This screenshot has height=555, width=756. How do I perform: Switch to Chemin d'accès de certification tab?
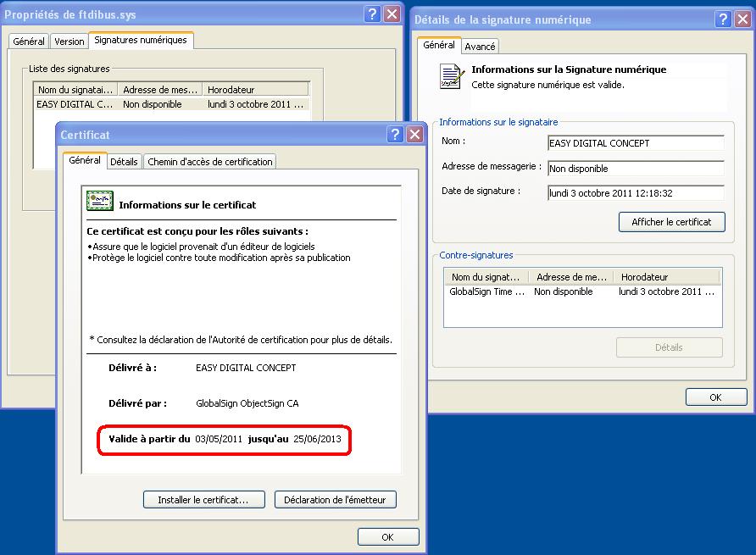tap(209, 162)
